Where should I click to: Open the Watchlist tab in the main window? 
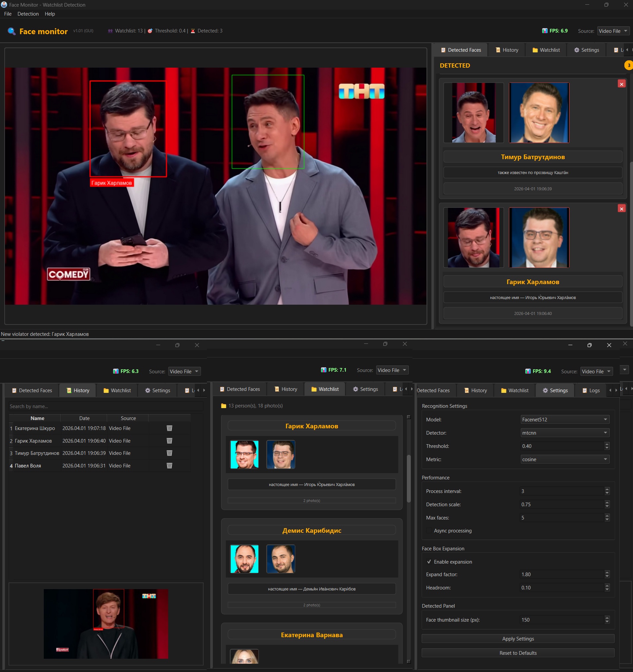click(546, 50)
